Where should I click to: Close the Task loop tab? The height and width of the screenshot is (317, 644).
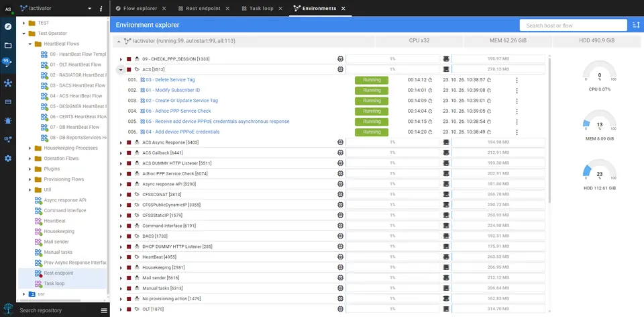(280, 9)
